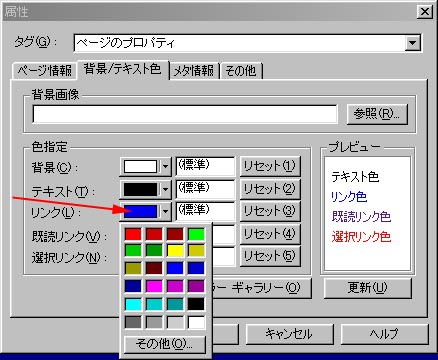Choose the dark gray palette swatch
This screenshot has height=360, width=438.
[133, 322]
